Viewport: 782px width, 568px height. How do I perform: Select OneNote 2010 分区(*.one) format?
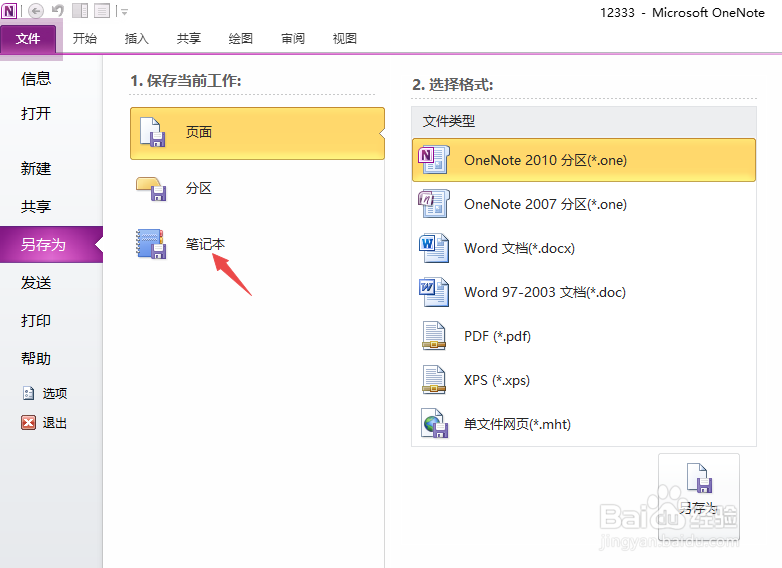click(584, 160)
